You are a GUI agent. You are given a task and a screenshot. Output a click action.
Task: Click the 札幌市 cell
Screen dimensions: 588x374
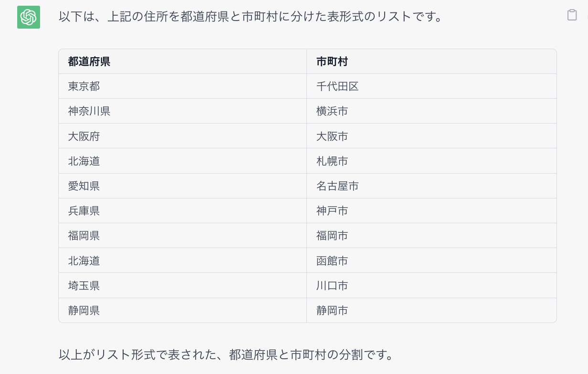431,161
